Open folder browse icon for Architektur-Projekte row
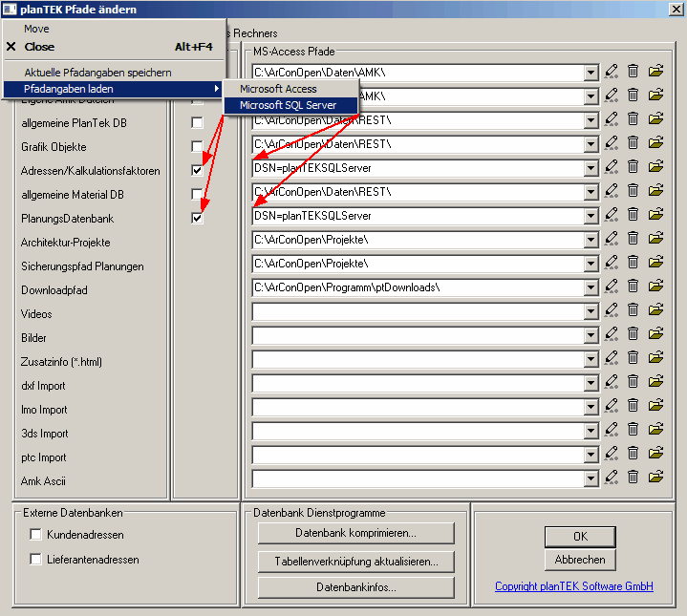 655,239
